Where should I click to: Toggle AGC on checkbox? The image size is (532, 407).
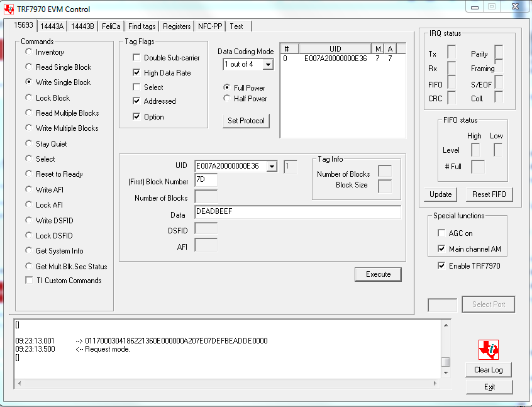tap(441, 233)
